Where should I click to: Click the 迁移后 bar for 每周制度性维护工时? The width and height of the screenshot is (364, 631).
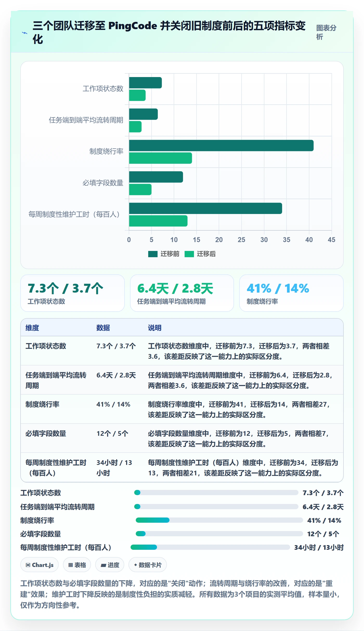[158, 221]
